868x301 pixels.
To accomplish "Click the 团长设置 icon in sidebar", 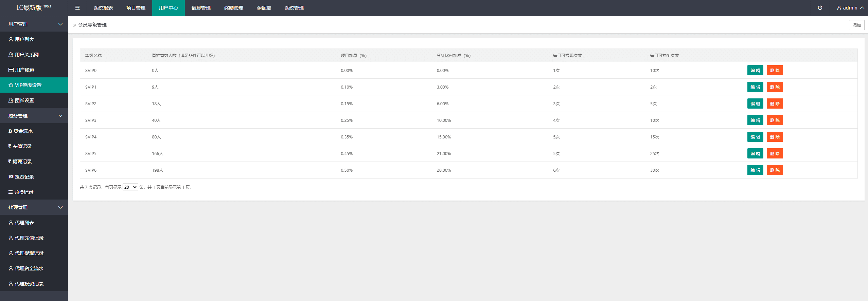I will coord(11,100).
